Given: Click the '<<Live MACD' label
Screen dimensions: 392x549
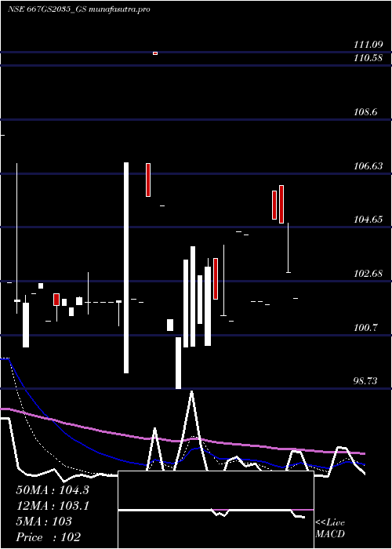Looking at the screenshot, I should pyautogui.click(x=330, y=529).
